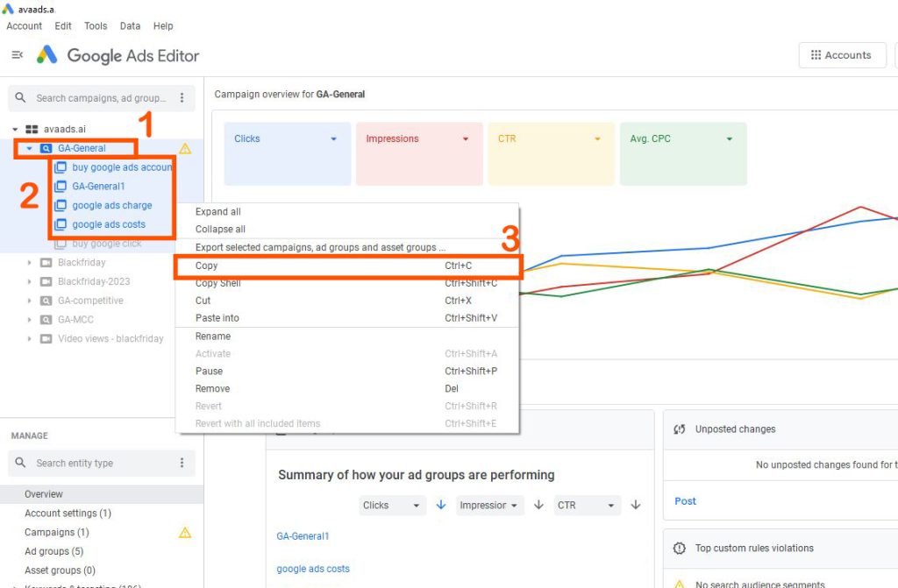Open the summary Impression column dropdown

coord(490,505)
